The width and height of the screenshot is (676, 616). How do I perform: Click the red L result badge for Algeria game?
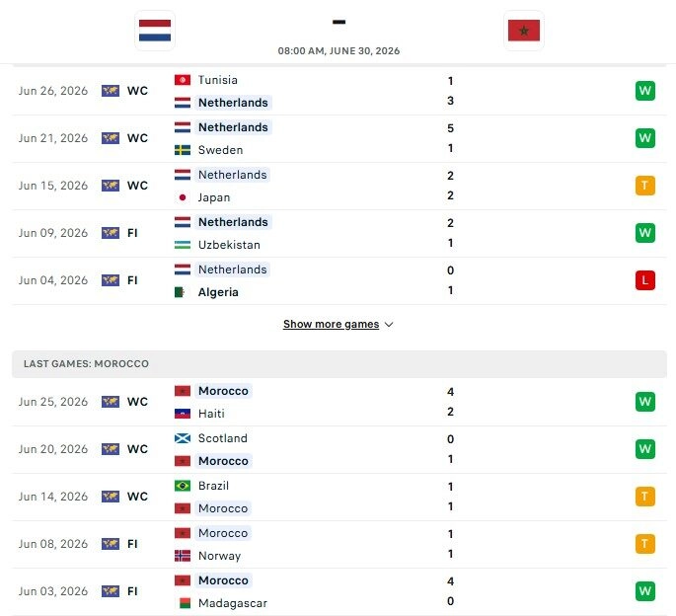(645, 280)
